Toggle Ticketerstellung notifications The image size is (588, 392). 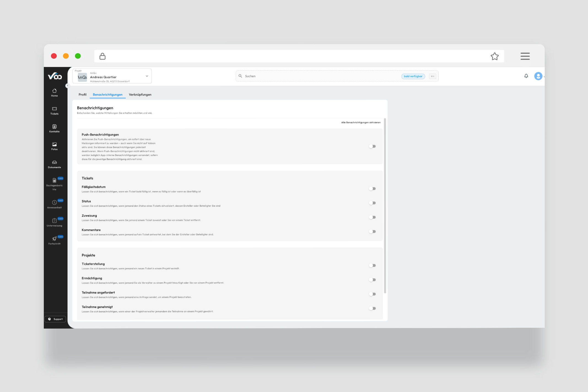[372, 265]
